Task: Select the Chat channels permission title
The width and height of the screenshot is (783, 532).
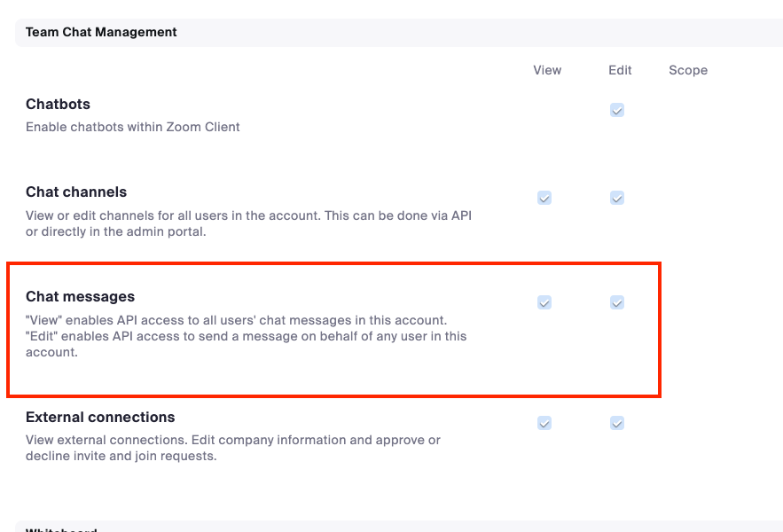Action: [x=76, y=192]
